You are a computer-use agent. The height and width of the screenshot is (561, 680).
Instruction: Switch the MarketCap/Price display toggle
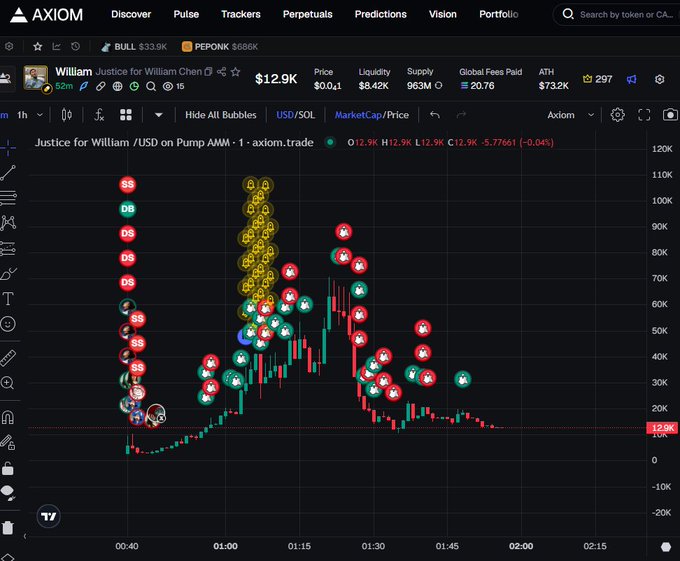372,115
